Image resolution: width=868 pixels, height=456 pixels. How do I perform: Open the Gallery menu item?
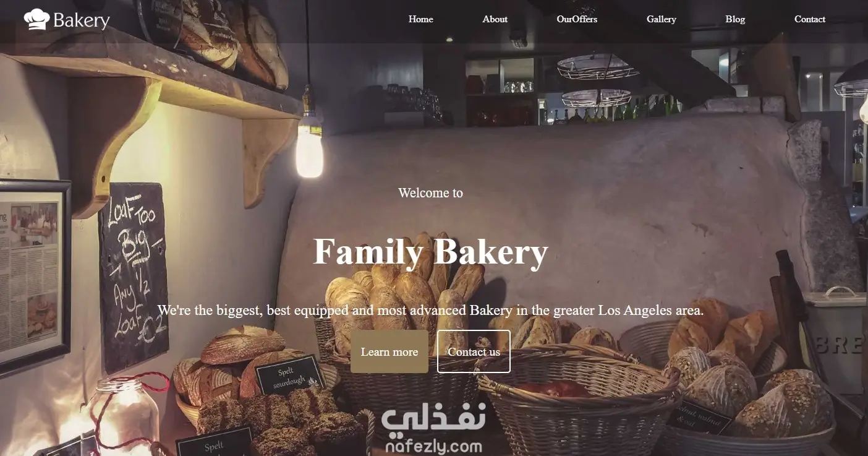tap(661, 19)
